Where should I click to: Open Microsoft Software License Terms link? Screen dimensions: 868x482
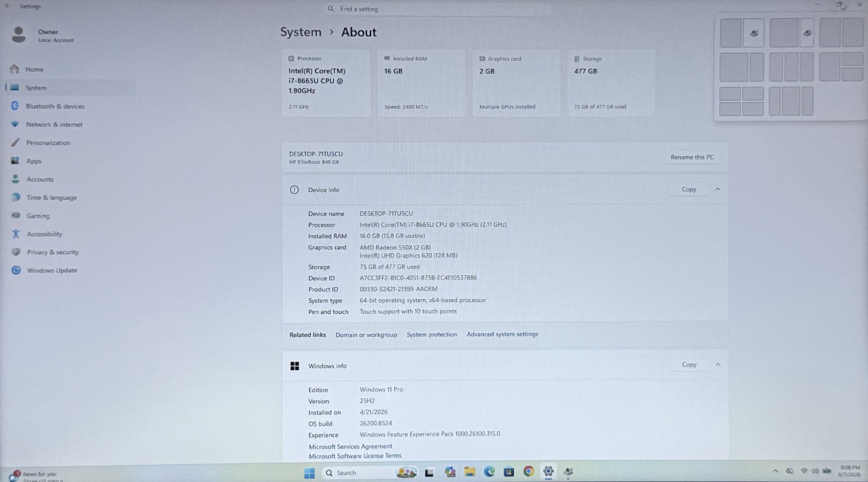point(355,456)
